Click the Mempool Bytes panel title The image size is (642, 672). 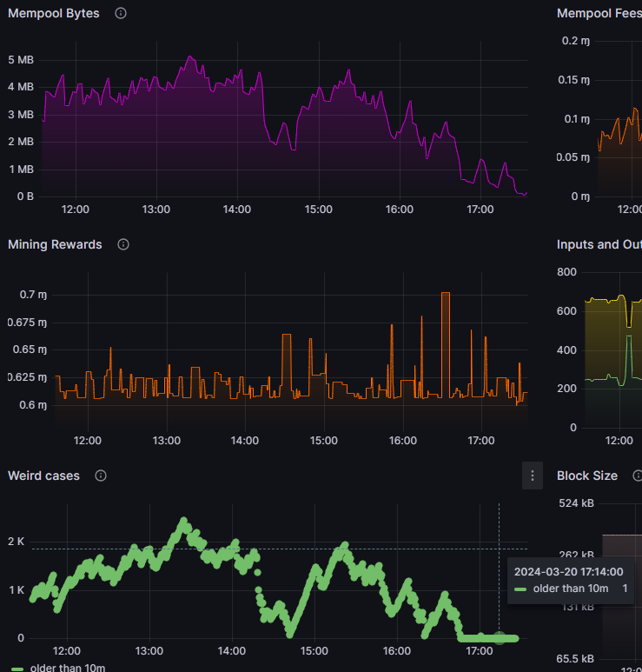pyautogui.click(x=54, y=13)
